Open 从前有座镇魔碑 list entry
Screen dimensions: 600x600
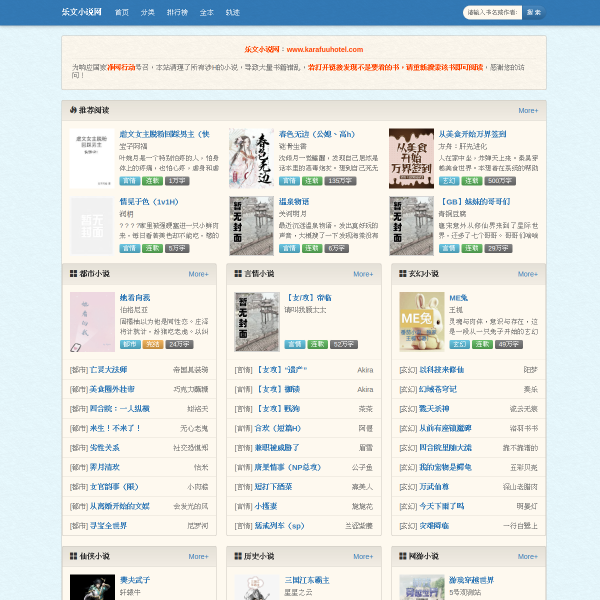click(x=445, y=428)
